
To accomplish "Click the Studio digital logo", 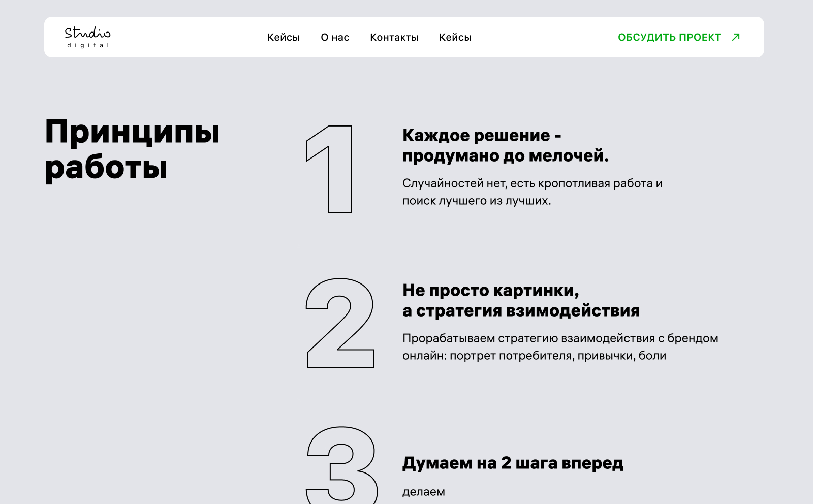I will (87, 38).
